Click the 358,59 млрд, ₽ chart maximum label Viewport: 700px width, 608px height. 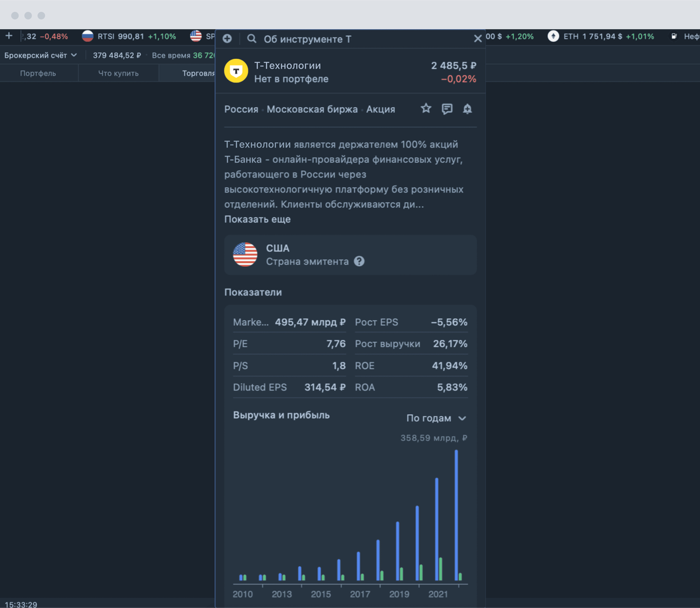[x=434, y=438]
